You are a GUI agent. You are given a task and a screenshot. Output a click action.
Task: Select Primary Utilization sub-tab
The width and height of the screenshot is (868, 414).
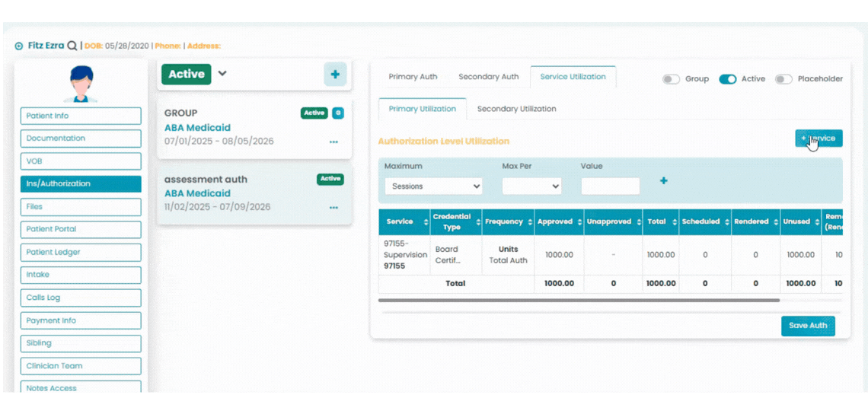click(423, 109)
